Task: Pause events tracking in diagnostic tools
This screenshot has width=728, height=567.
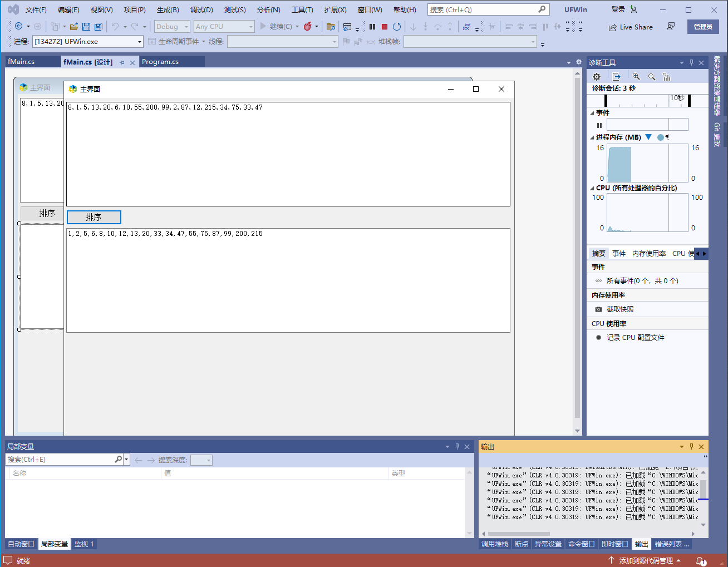Action: (599, 125)
